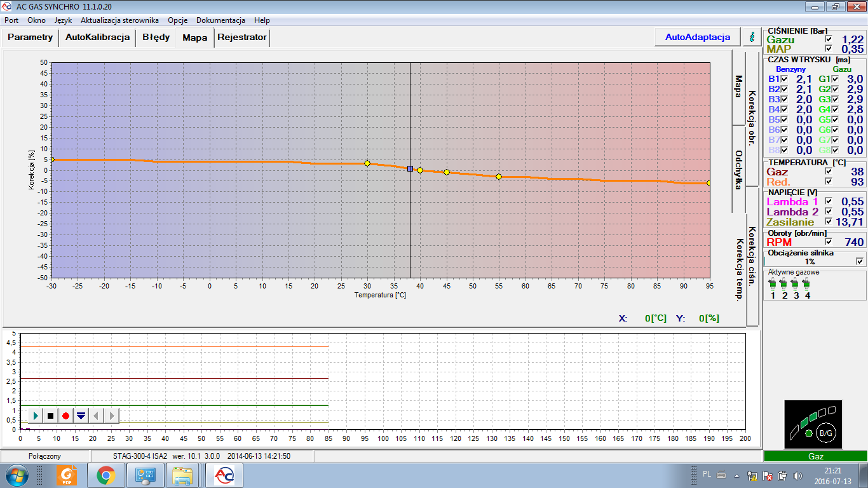Toggle the B1 injection time checkbox
This screenshot has height=488, width=868.
(x=784, y=79)
